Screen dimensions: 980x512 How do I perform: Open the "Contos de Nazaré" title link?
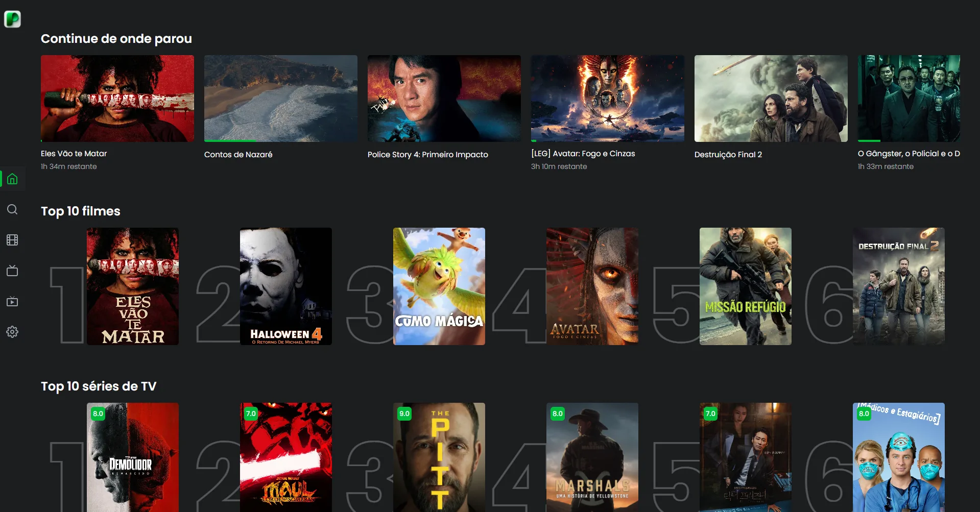(238, 155)
